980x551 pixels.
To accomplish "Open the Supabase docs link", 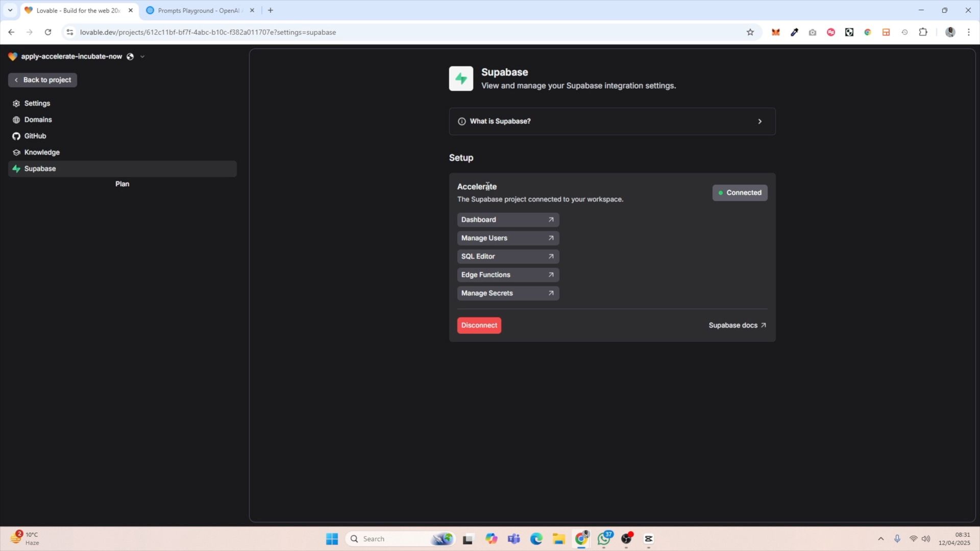I will [737, 325].
